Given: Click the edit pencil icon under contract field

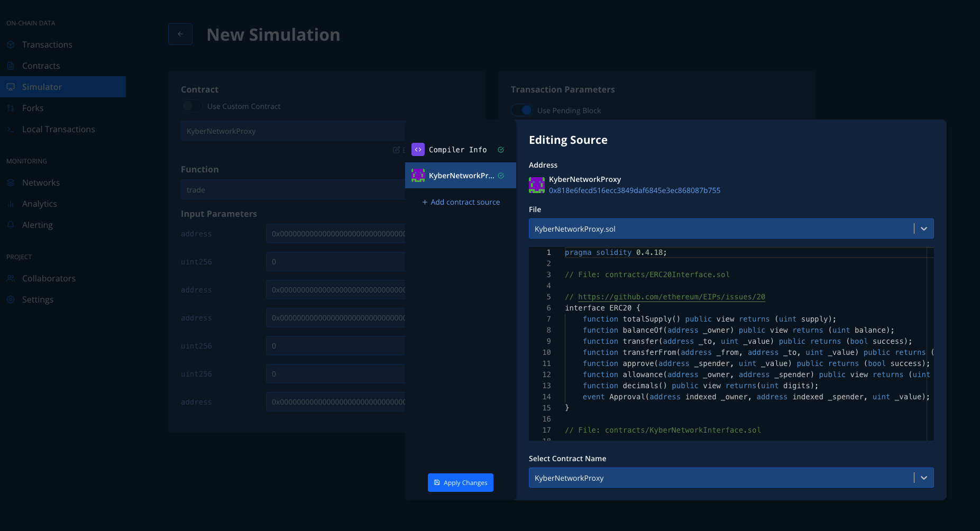Looking at the screenshot, I should [x=396, y=150].
